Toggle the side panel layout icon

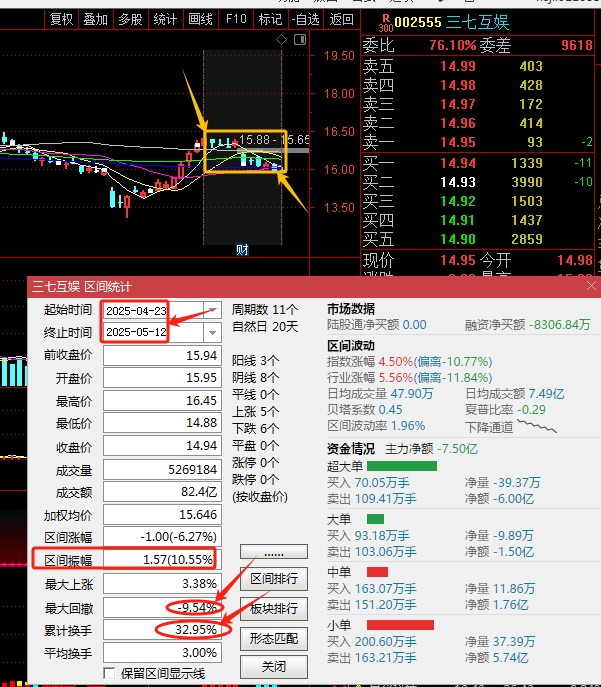[x=300, y=40]
